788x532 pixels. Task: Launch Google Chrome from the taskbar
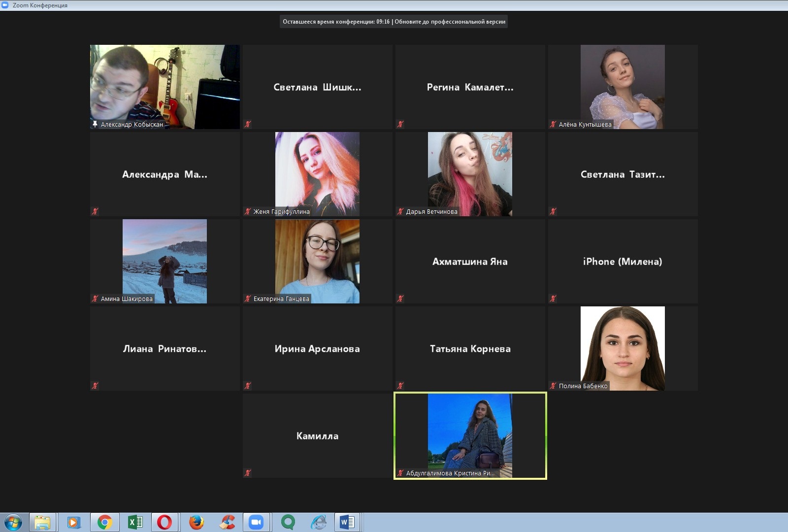(x=104, y=522)
